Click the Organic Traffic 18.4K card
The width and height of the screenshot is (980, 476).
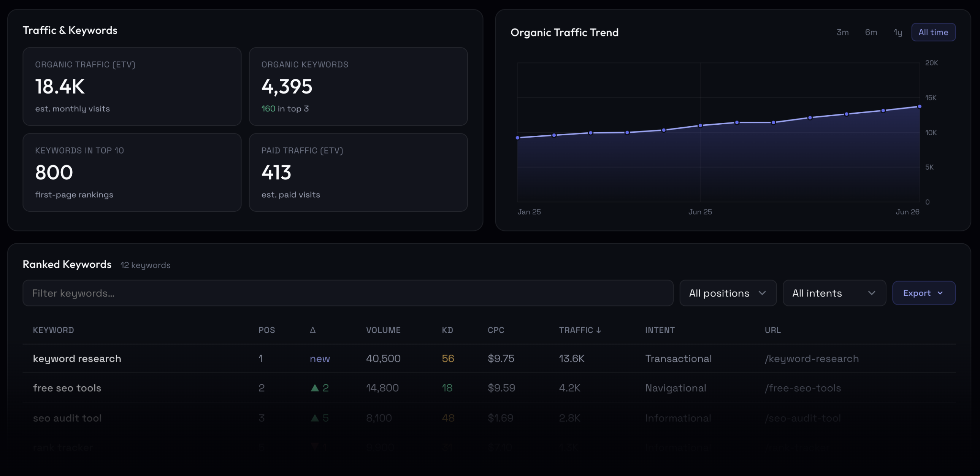point(132,86)
